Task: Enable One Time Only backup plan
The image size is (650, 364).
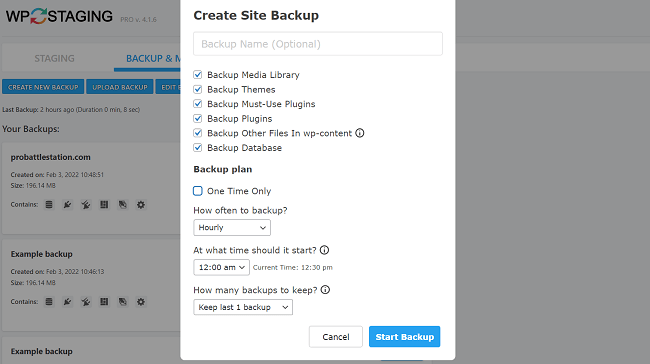Action: (x=198, y=191)
